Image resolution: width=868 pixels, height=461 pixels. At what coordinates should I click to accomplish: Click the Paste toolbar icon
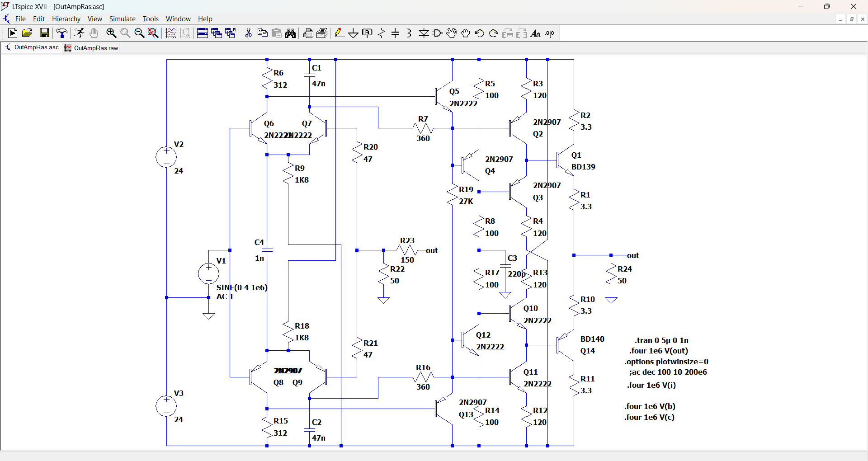tap(277, 33)
